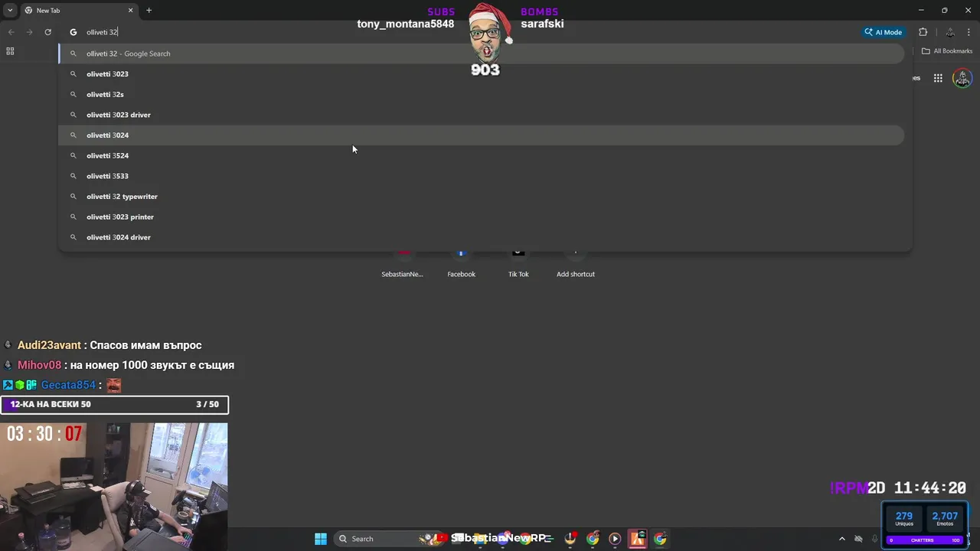Select 'olliveti 32 - Google Search' suggestion

[481, 54]
